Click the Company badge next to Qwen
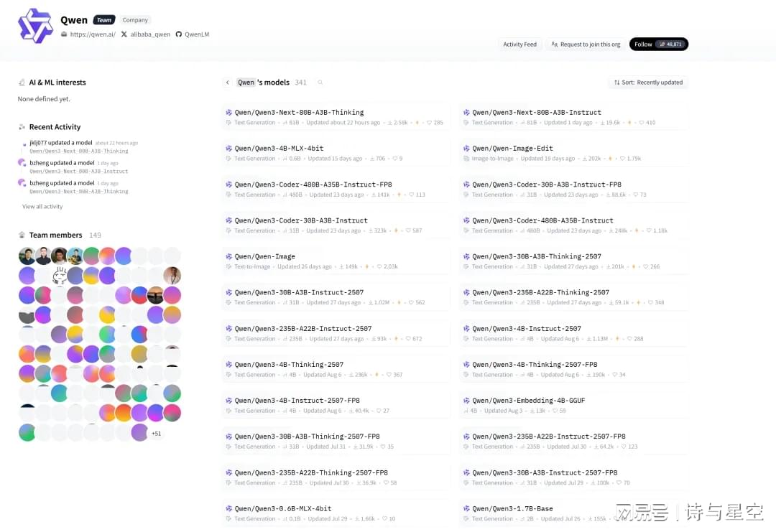This screenshot has width=776, height=532. [x=135, y=20]
